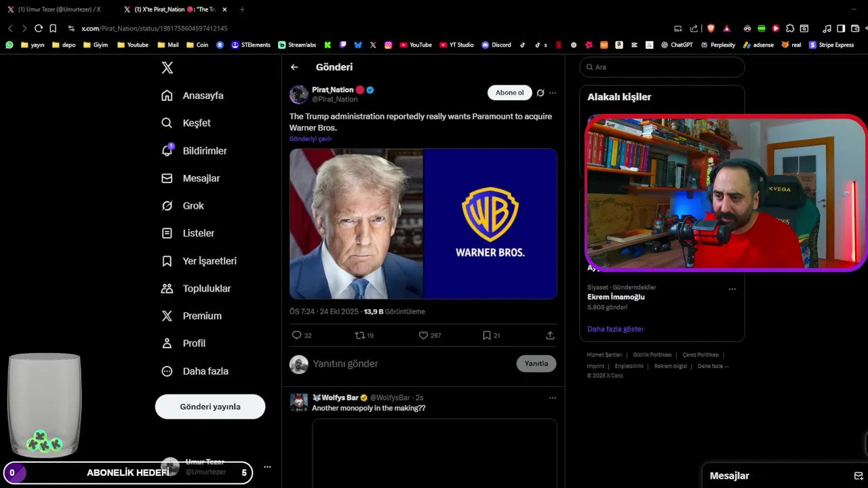Open yayın bookmarks folder
This screenshot has height=488, width=868.
[x=33, y=45]
